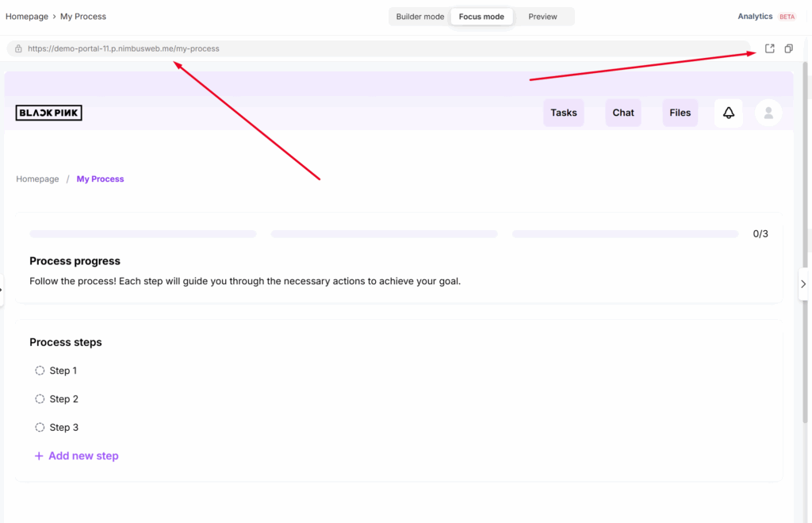The height and width of the screenshot is (523, 812).
Task: Click the first process progress bar segment
Action: tap(143, 234)
